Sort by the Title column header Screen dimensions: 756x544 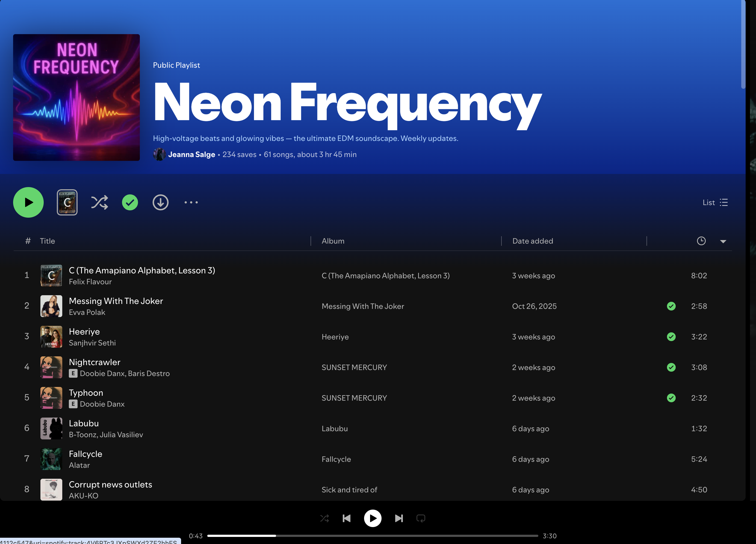click(47, 241)
